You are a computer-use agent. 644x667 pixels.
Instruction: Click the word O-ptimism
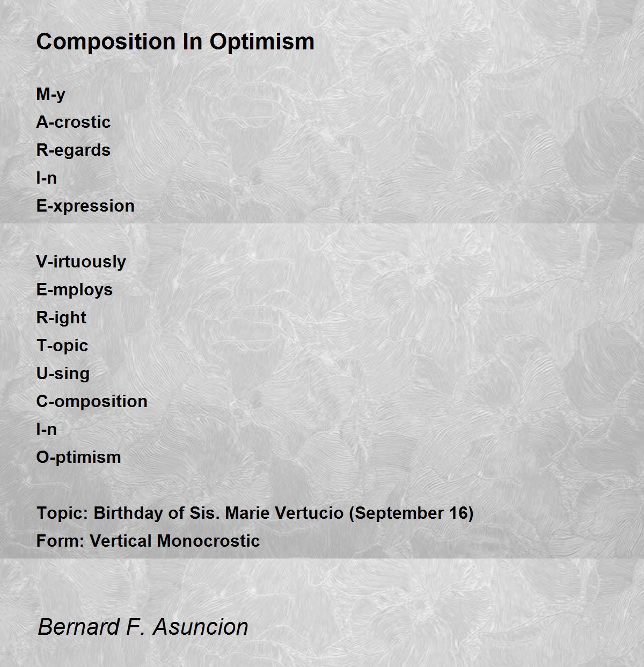coord(78,457)
